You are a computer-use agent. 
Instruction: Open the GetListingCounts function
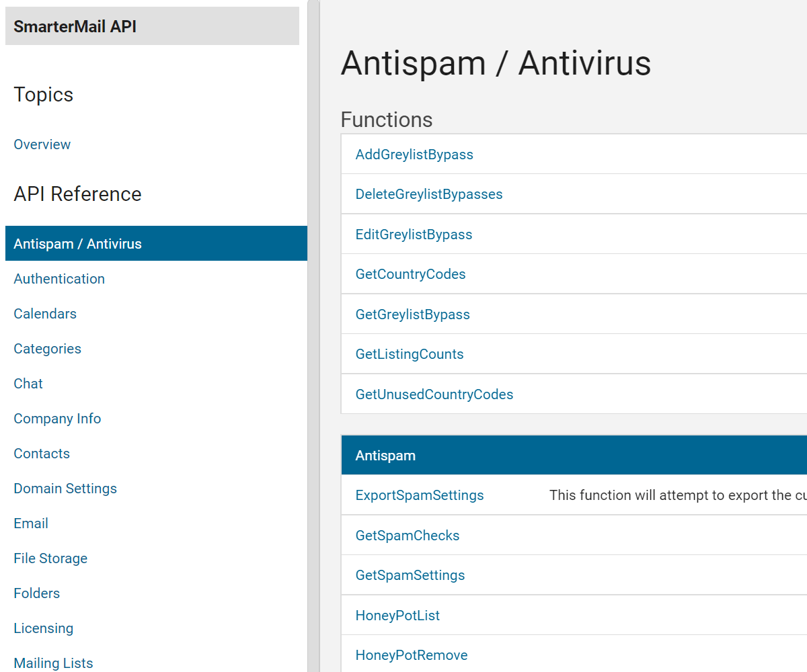point(410,354)
